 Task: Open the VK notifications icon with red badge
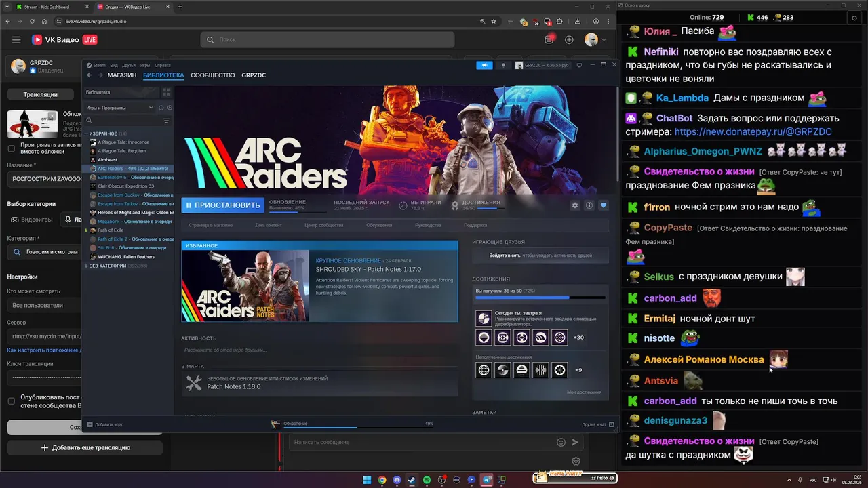pos(550,39)
